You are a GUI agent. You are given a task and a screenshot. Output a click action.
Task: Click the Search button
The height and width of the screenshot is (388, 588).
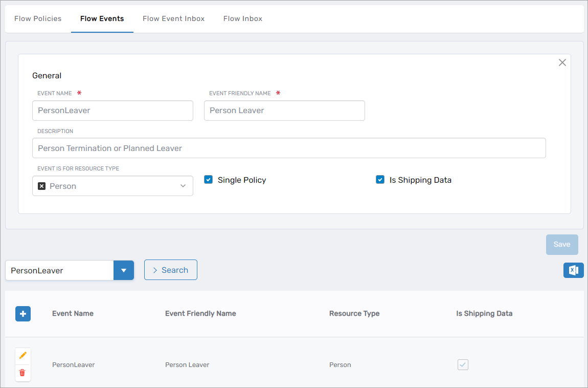[170, 270]
